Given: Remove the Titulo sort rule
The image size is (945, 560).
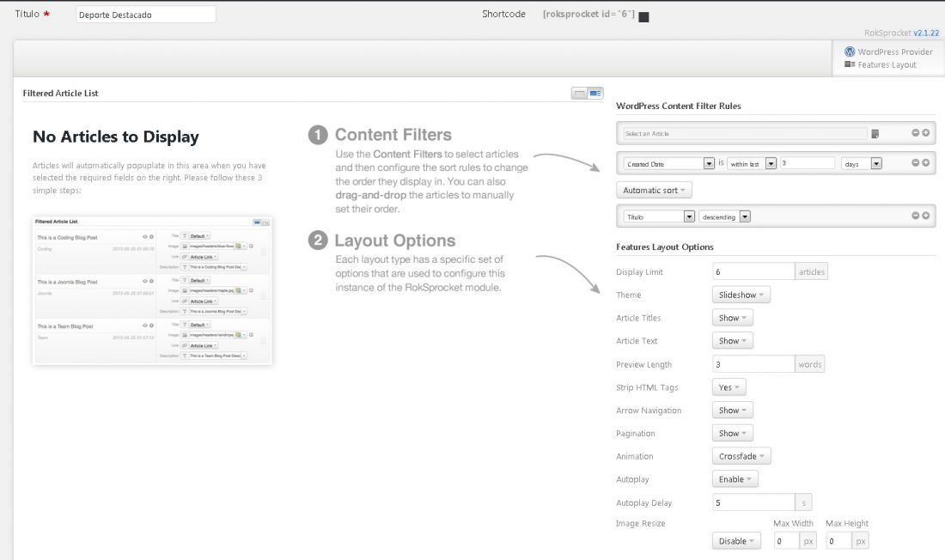Looking at the screenshot, I should 915,216.
